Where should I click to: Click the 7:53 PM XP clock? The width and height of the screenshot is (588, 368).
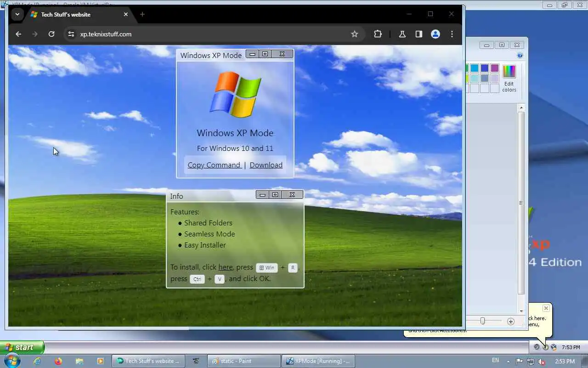click(x=571, y=347)
